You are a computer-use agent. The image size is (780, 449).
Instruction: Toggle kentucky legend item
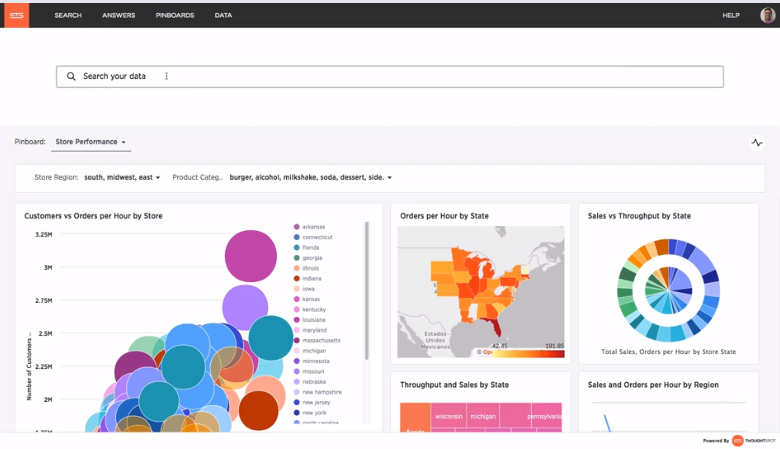point(309,309)
